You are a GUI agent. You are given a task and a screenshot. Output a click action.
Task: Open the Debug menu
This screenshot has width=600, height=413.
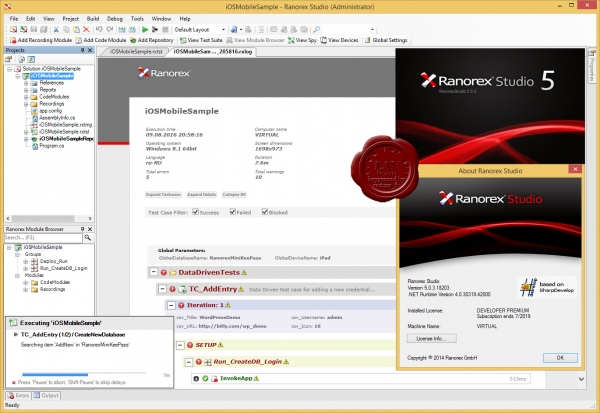point(114,19)
